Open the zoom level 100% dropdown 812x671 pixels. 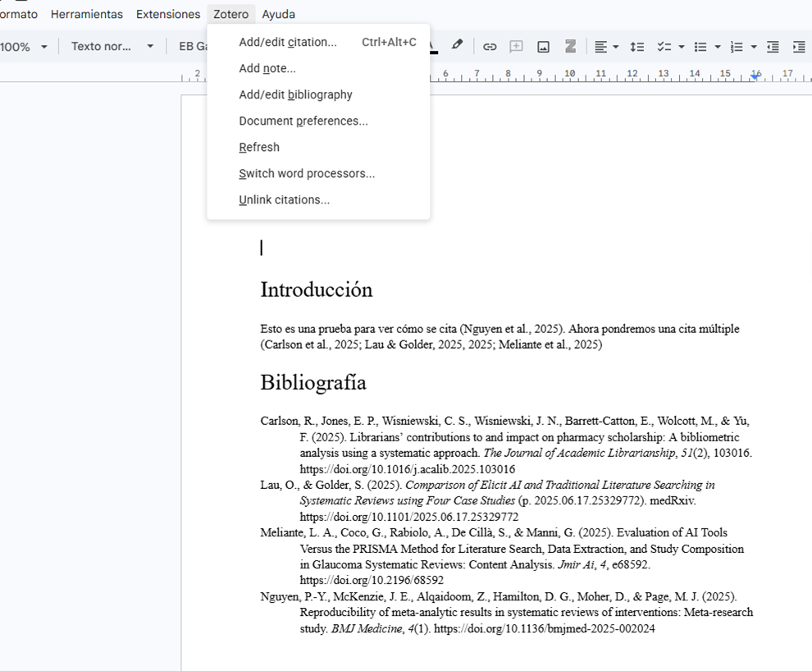click(x=25, y=47)
